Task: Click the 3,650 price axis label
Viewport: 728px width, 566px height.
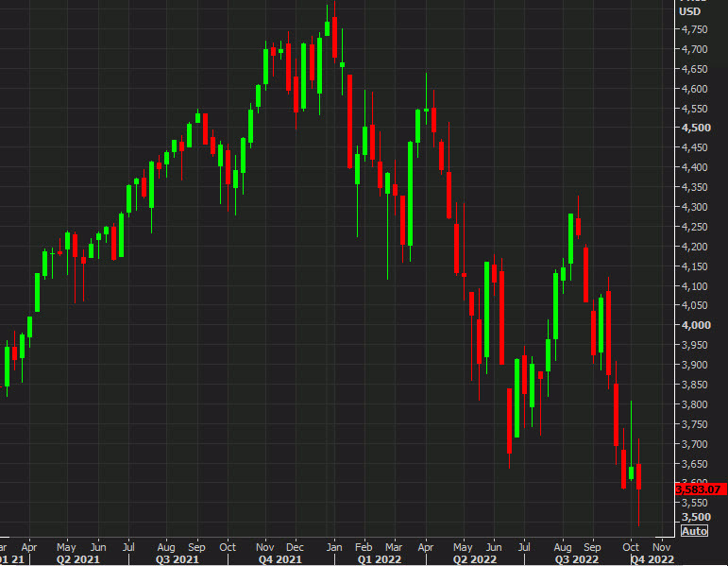Action: tap(695, 464)
